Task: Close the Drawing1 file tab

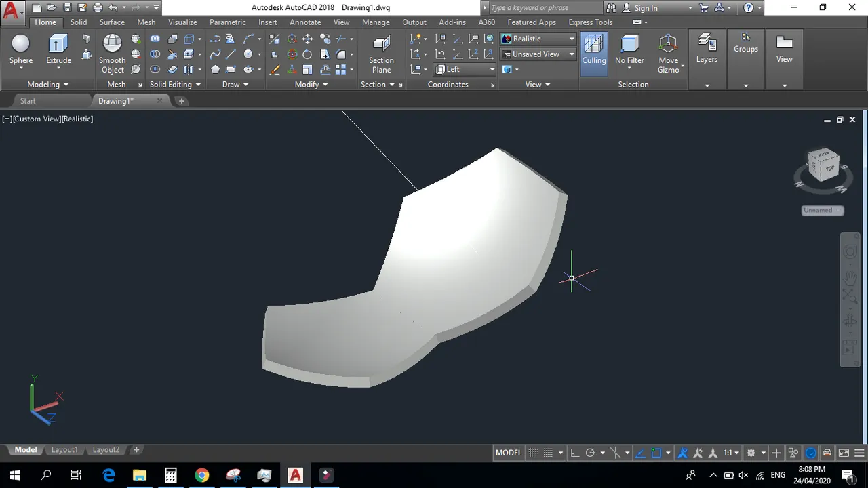Action: 160,100
